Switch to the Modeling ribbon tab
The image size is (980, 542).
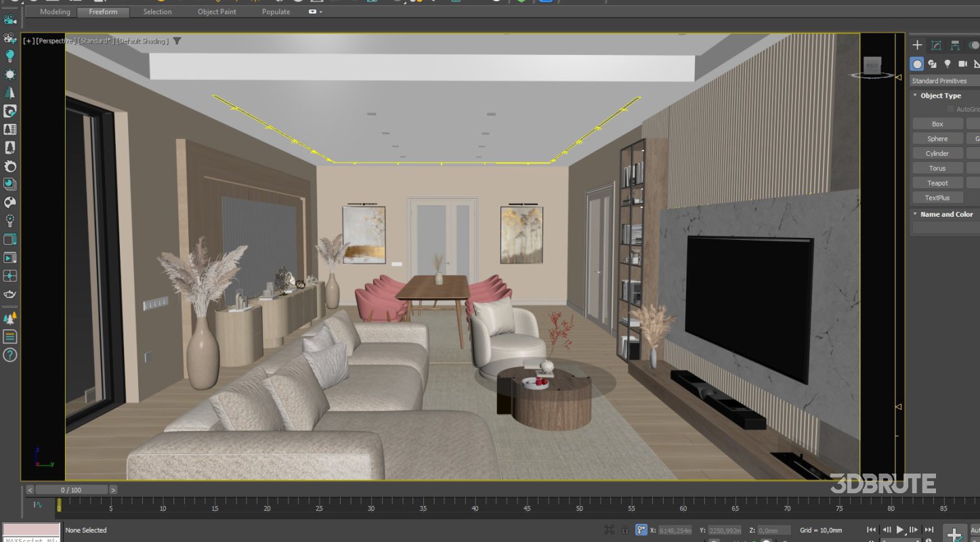click(54, 12)
